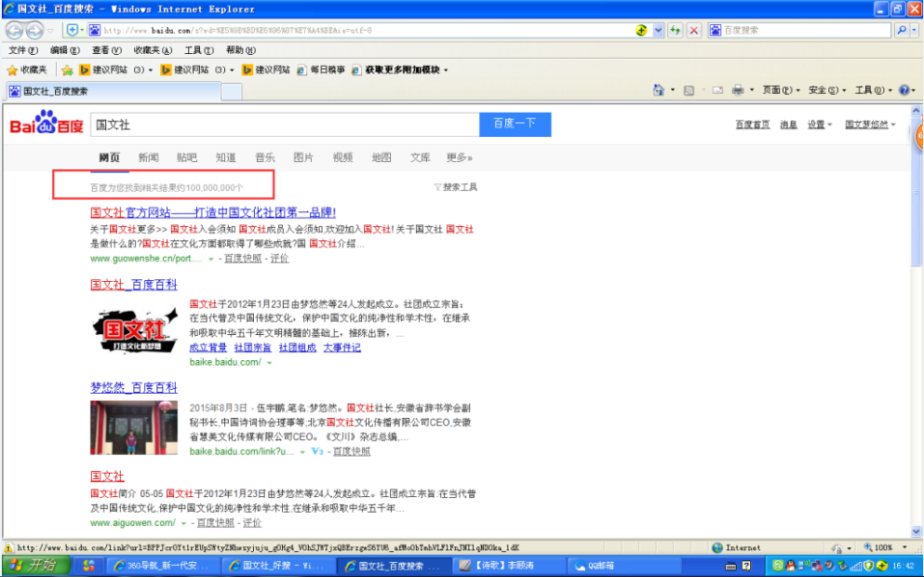This screenshot has width=924, height=577.
Task: Open the 梦悠然_百度百科 result link
Action: [x=134, y=388]
